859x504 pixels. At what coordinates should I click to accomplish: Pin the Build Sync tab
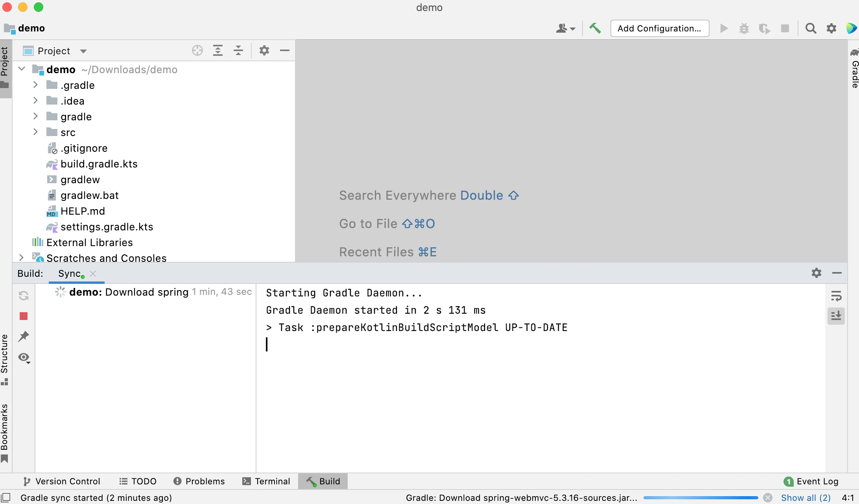point(24,337)
